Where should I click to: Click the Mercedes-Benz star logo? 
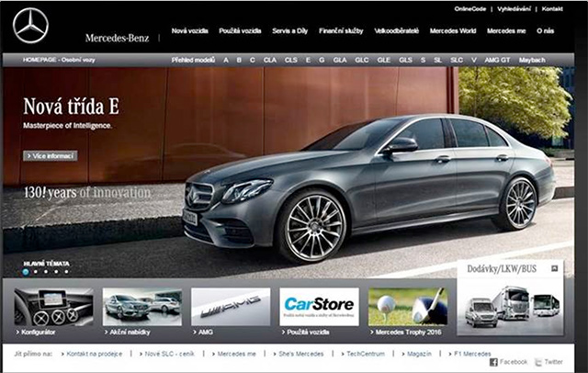[x=30, y=27]
